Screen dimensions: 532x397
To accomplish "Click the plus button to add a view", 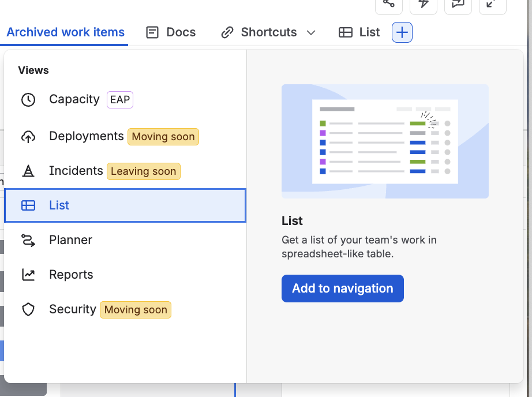I will click(x=402, y=32).
